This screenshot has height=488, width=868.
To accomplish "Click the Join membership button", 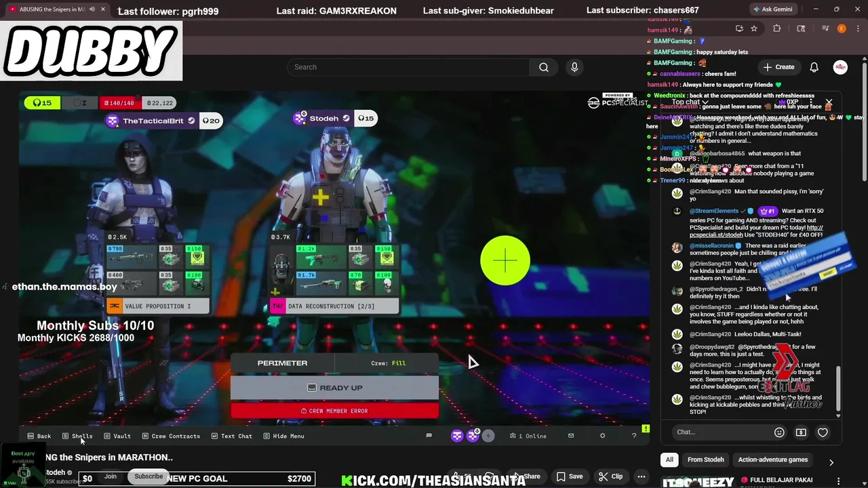I will click(x=110, y=476).
